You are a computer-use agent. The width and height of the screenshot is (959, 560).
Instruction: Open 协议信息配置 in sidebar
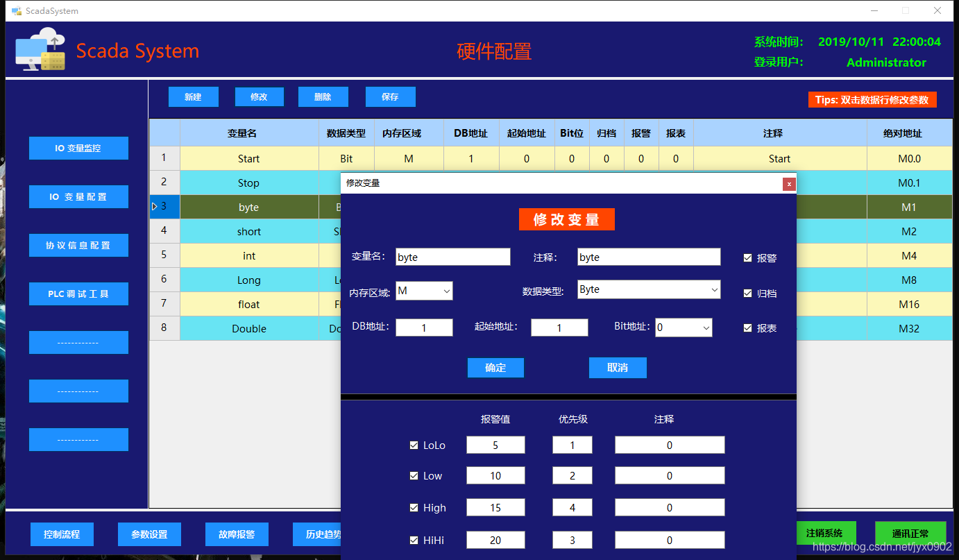coord(78,245)
